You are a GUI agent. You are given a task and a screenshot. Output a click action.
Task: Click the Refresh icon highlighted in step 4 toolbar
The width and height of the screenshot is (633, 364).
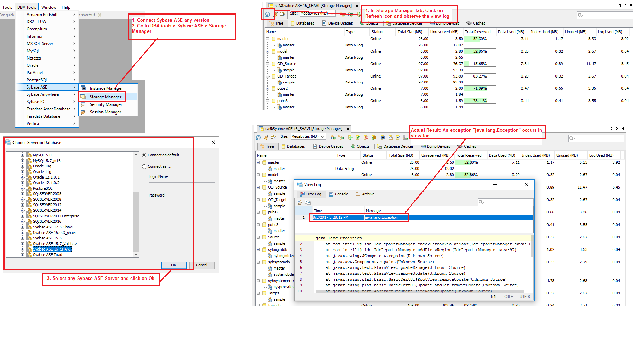tap(268, 14)
